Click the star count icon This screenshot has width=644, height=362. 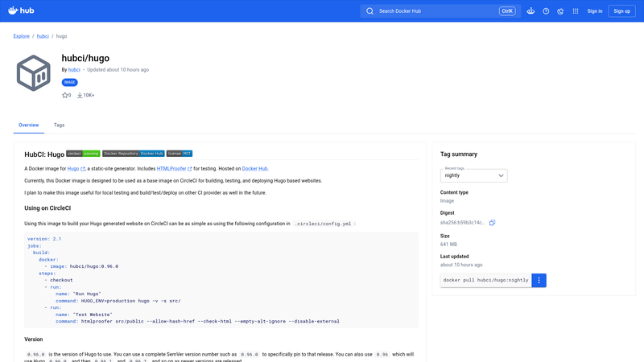tap(64, 95)
